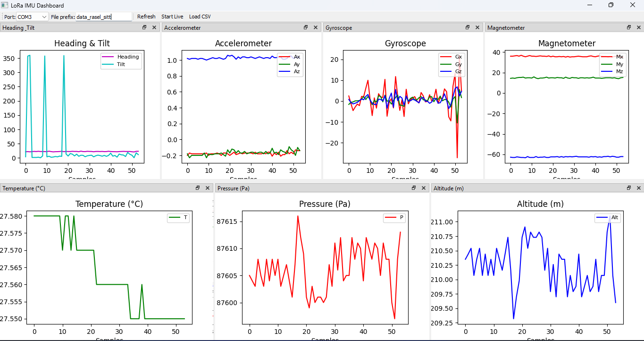Close the Pressure (Pa) panel
Viewport: 644px width, 341px height.
tap(423, 188)
